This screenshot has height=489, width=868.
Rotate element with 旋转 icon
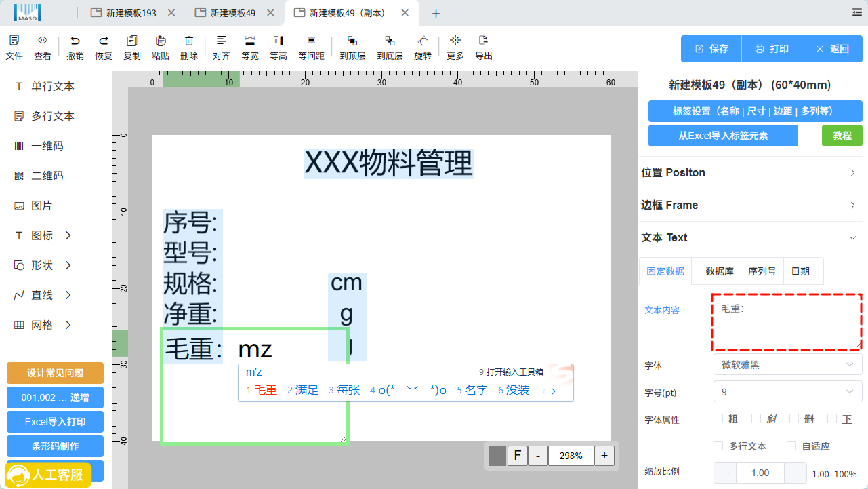pyautogui.click(x=423, y=41)
